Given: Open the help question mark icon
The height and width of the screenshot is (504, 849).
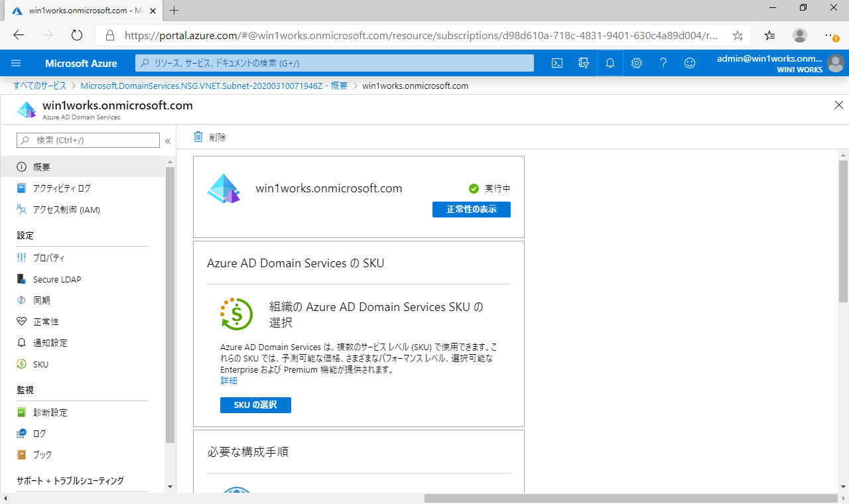Looking at the screenshot, I should point(663,63).
